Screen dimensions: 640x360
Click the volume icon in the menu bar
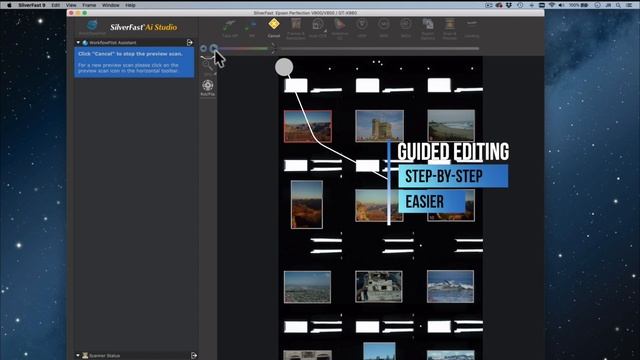tap(562, 5)
